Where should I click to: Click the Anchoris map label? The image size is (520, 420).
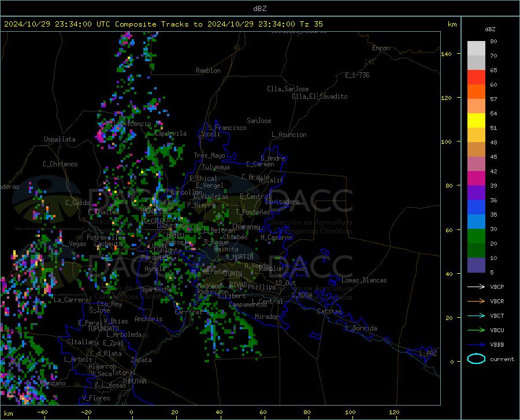point(148,319)
